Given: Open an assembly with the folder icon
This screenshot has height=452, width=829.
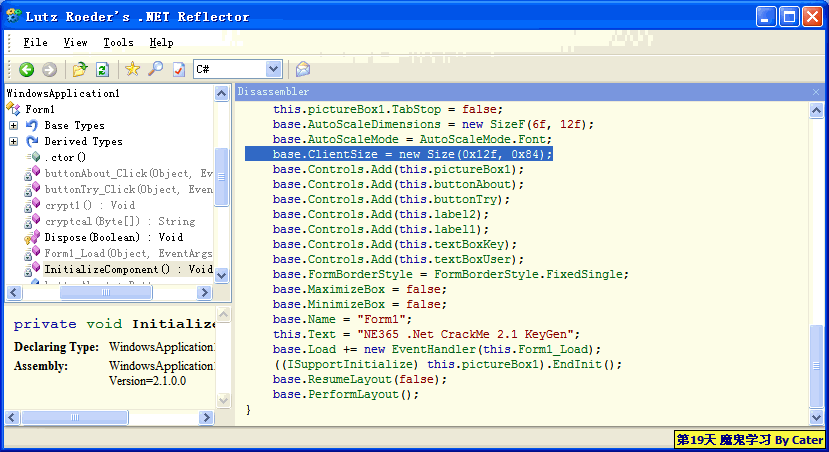Looking at the screenshot, I should coord(80,69).
